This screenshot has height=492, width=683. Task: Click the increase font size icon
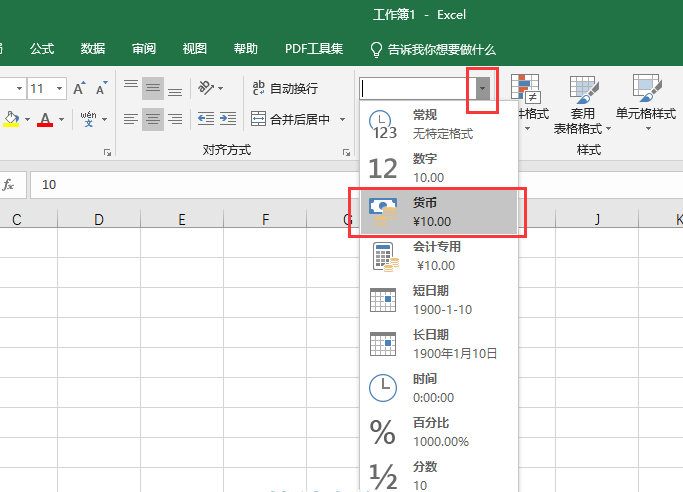79,88
